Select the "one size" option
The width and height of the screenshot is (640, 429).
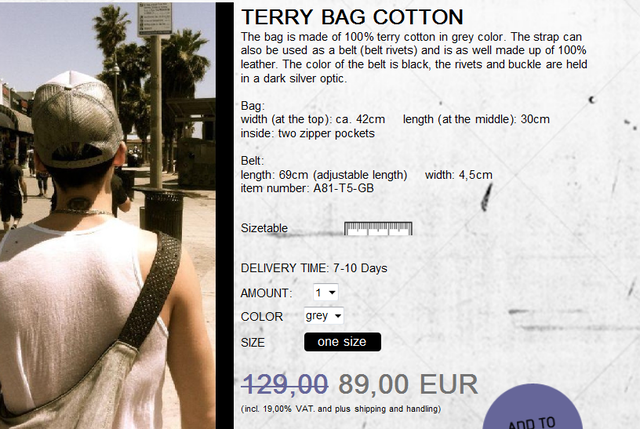coord(342,342)
